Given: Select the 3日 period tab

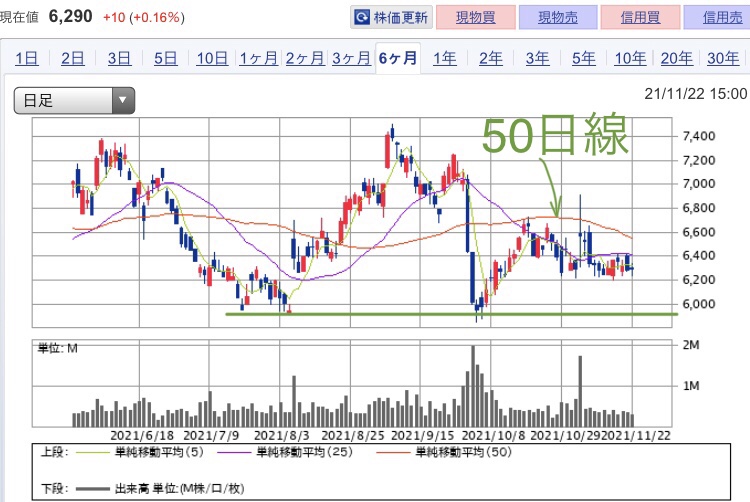Looking at the screenshot, I should (119, 59).
